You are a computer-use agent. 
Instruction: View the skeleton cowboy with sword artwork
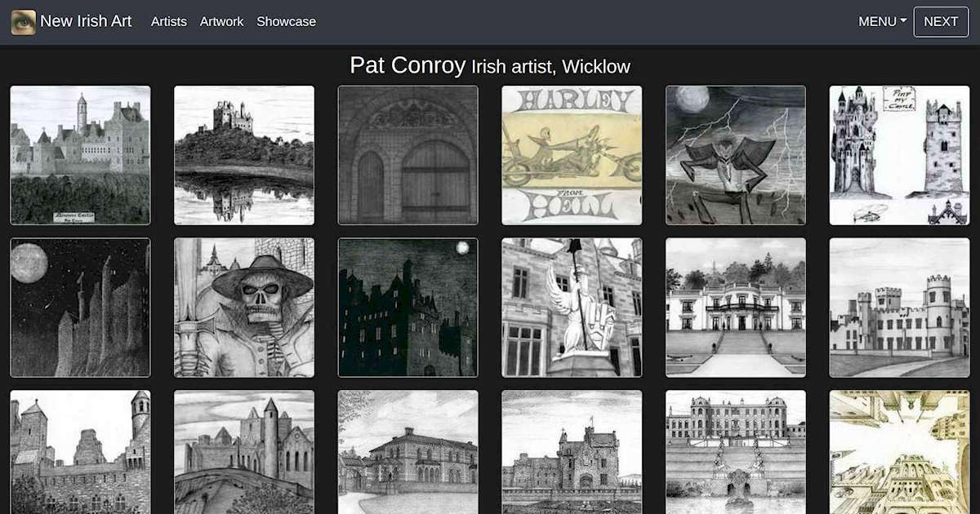pos(243,307)
